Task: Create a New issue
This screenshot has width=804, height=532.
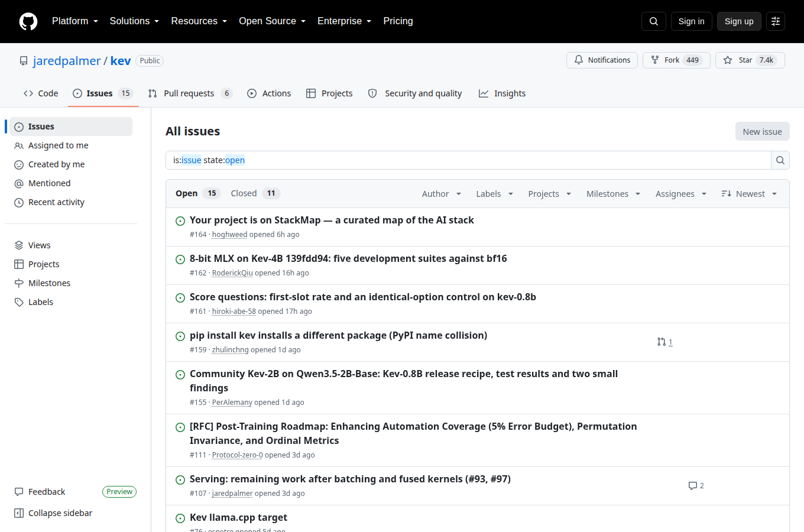Action: (763, 132)
